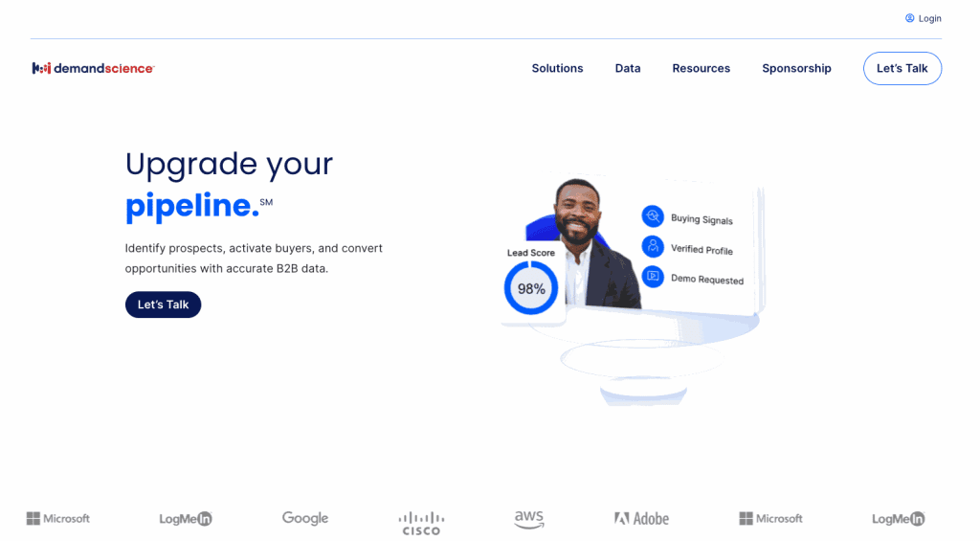This screenshot has height=541, width=980.
Task: Click the DemandScience logo in the header
Action: click(x=93, y=68)
